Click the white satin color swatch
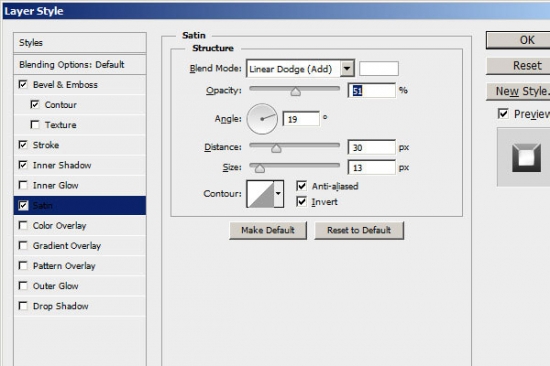 (x=379, y=68)
